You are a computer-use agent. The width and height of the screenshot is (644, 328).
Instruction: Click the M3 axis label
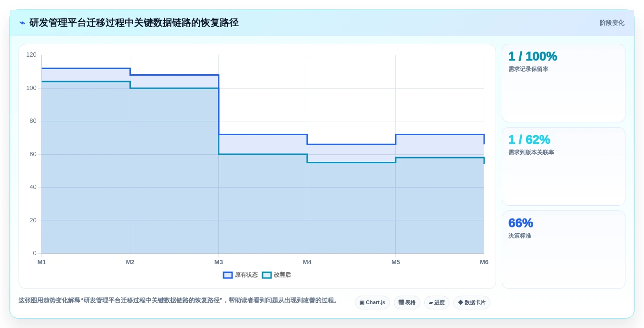(x=219, y=262)
